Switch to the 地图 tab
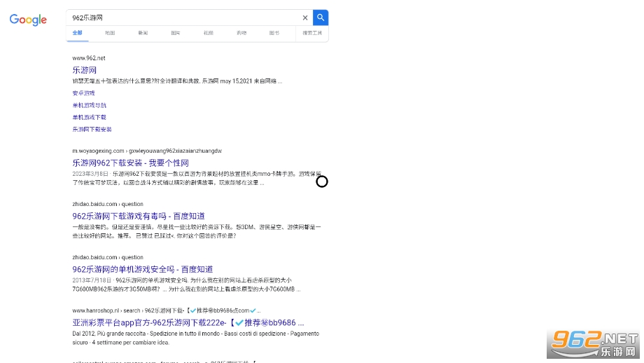The height and width of the screenshot is (363, 644). [110, 33]
